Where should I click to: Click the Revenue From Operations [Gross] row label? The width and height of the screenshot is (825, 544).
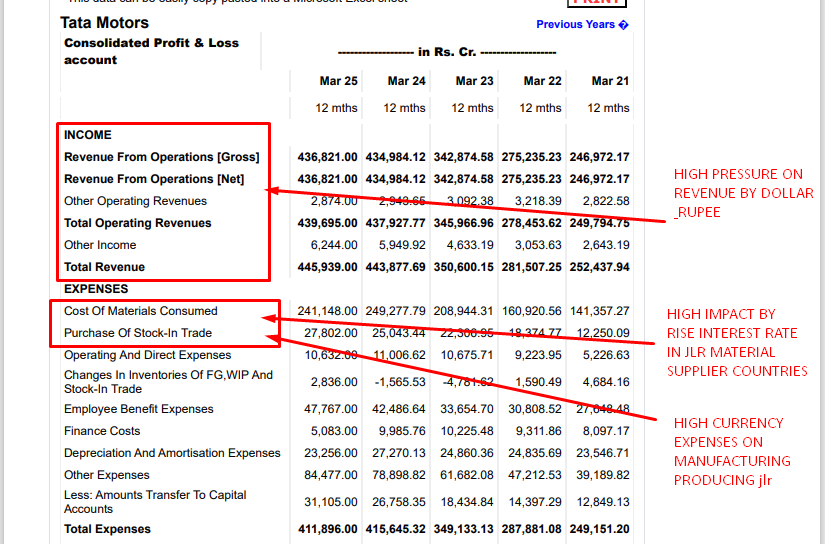[162, 157]
